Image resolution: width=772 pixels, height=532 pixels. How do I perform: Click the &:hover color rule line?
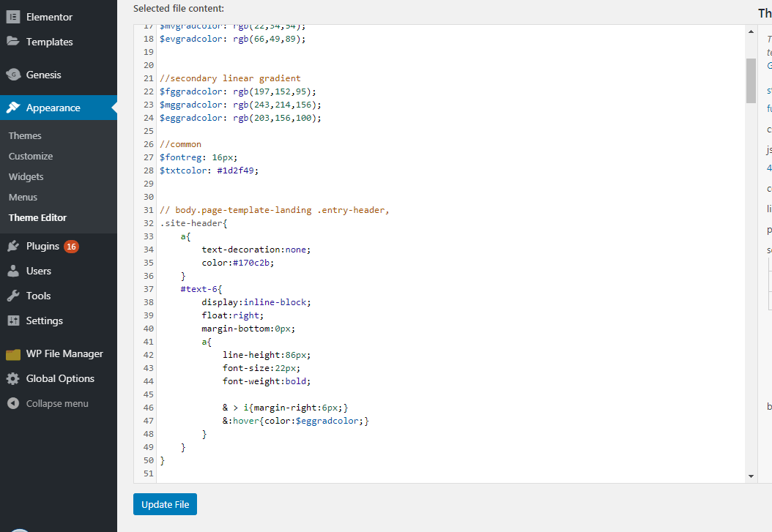click(295, 421)
